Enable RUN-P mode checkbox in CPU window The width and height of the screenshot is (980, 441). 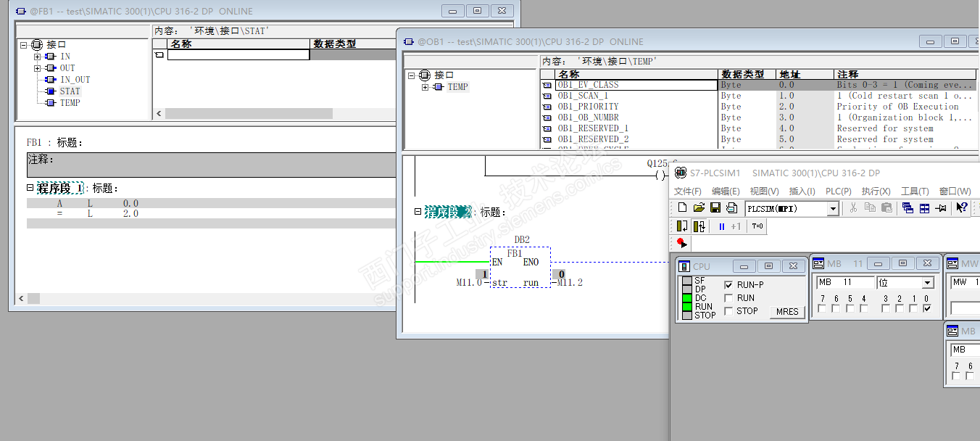(x=728, y=285)
